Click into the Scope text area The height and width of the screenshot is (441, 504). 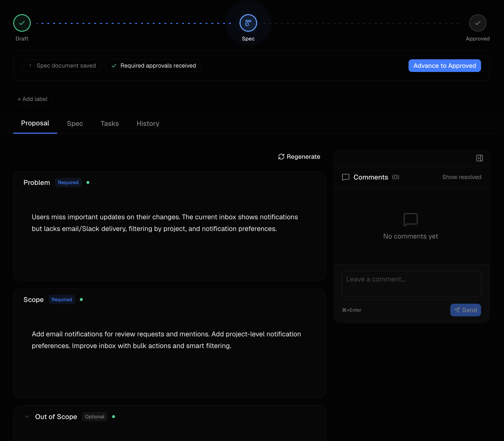click(x=169, y=354)
